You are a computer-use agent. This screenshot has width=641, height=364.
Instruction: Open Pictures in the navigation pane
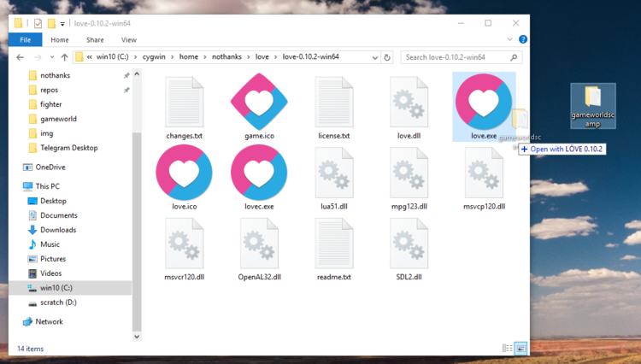tap(53, 259)
